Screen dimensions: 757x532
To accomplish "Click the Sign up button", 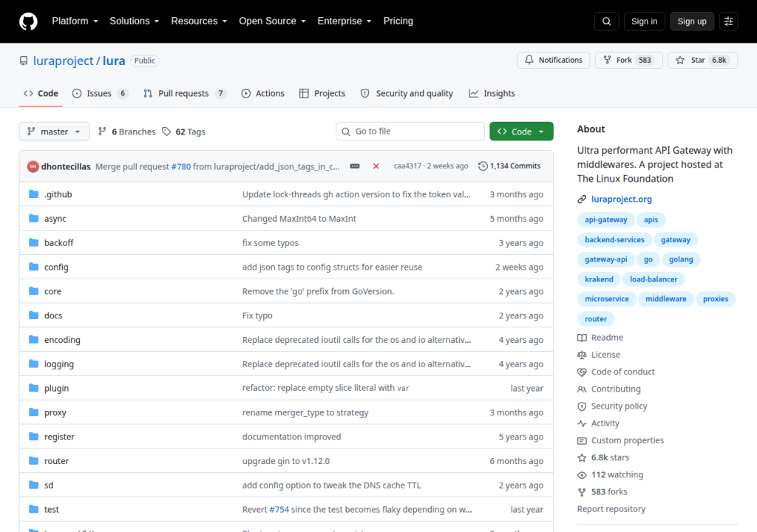I will tap(692, 21).
